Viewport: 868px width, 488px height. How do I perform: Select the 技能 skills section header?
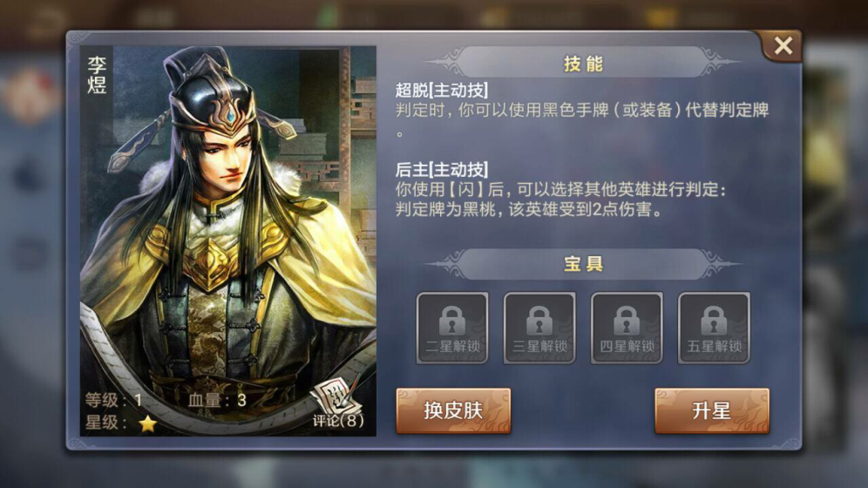tap(583, 63)
